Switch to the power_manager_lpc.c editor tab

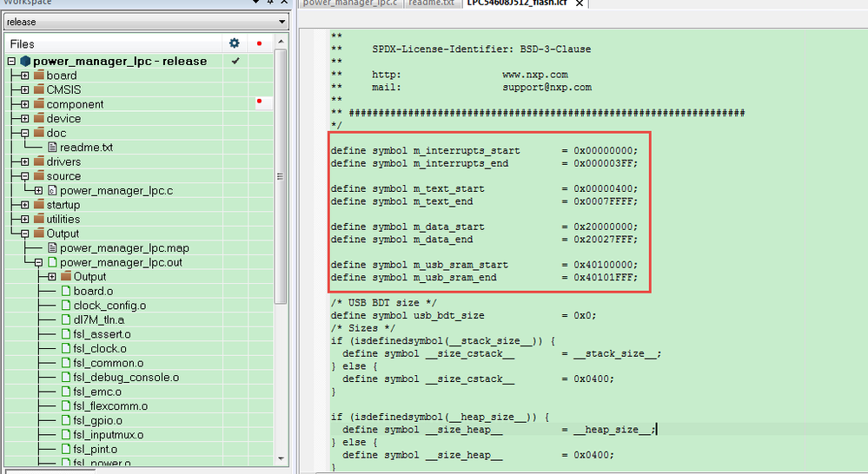tap(350, 3)
